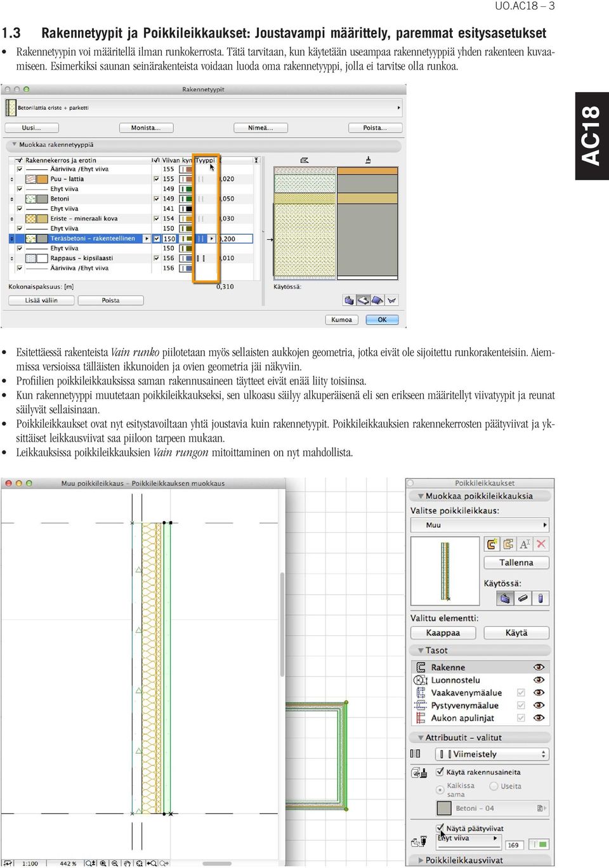Viewport: 609px width, 868px height.
Task: Select the beam use-with icon in Poikkileikkaukset
Action: click(x=523, y=598)
